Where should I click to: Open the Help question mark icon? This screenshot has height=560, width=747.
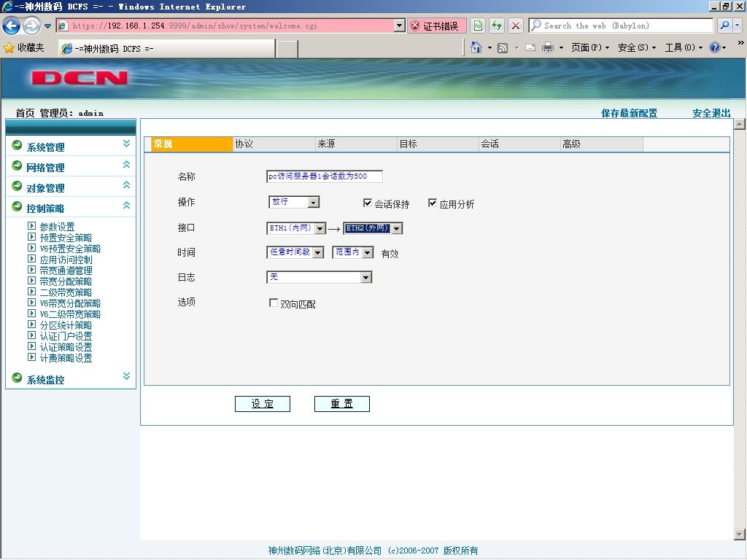coord(715,47)
